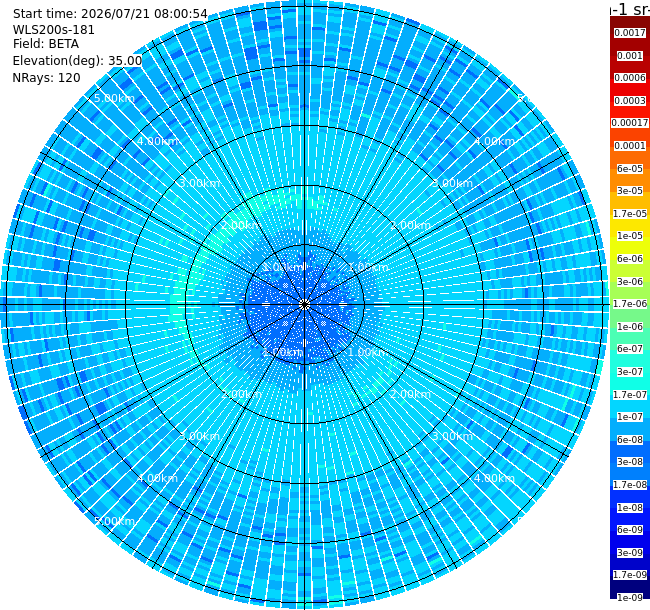Image resolution: width=650 pixels, height=610 pixels.
Task: Click the 1.7e-06 green colorbar label
Action: pos(630,304)
